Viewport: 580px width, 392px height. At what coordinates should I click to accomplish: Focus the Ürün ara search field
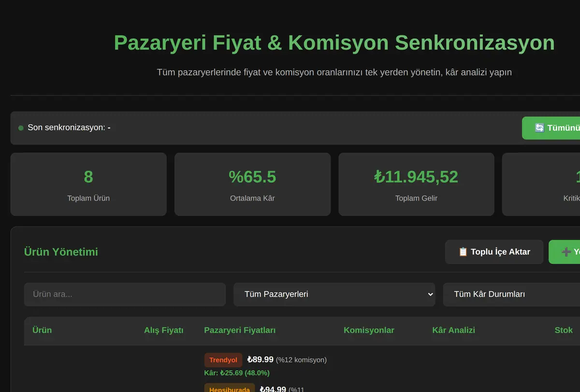(125, 294)
